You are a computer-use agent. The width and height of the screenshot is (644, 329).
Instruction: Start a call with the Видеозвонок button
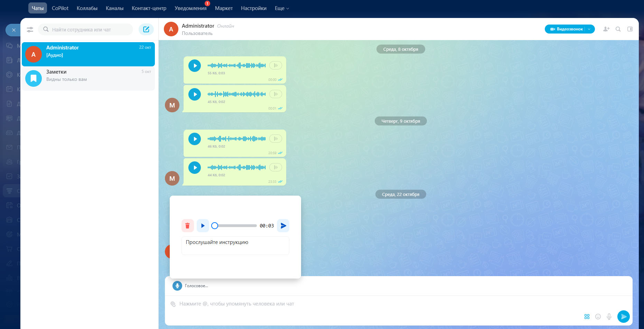point(566,29)
